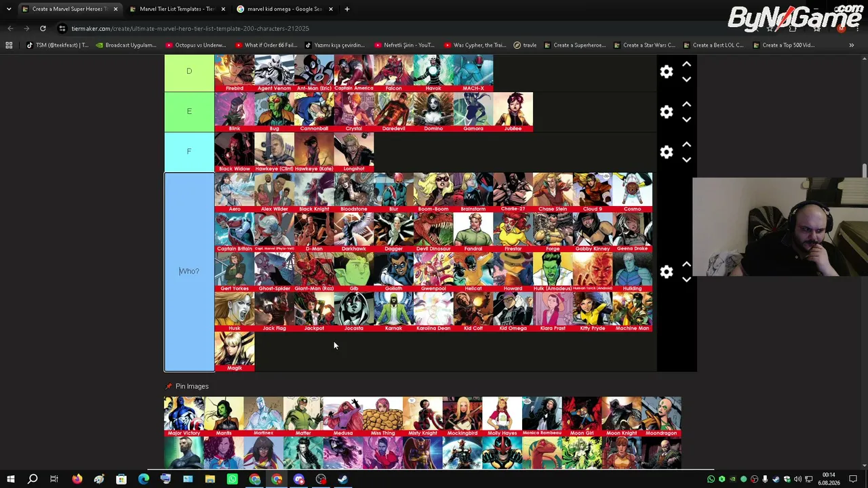Move the Who? tier row down
The height and width of the screenshot is (488, 868).
pos(686,279)
